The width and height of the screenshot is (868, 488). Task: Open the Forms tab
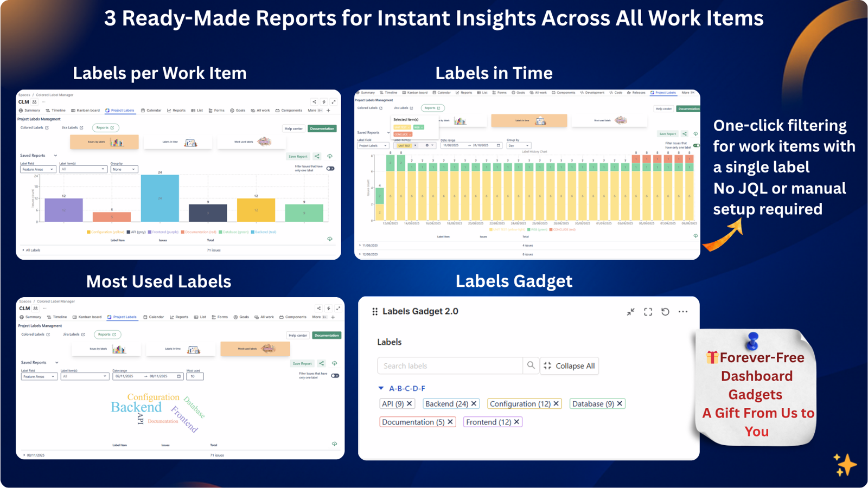tap(216, 110)
